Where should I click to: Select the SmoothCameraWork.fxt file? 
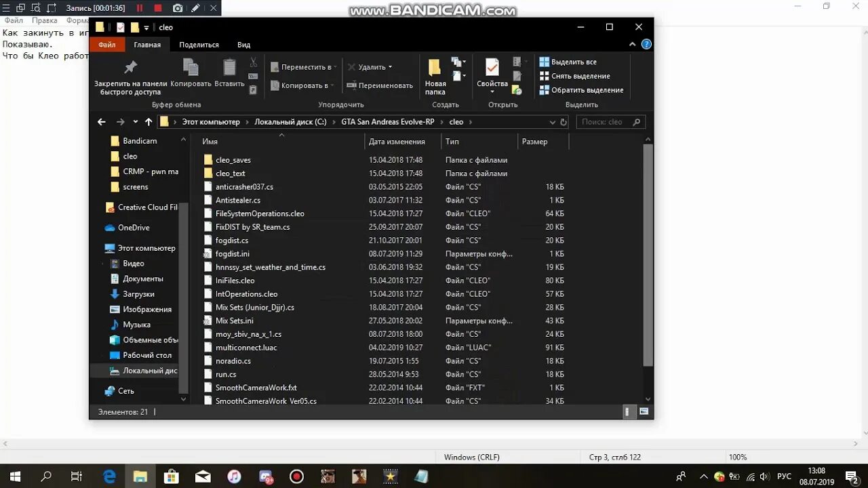pyautogui.click(x=256, y=388)
